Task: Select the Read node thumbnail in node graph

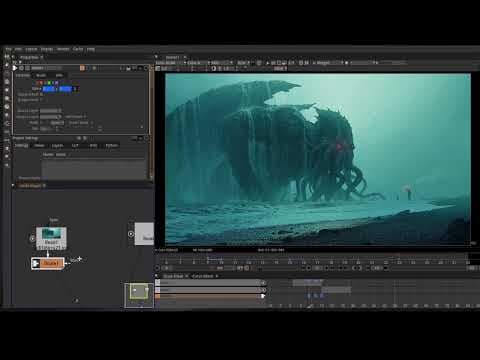Action: (51, 238)
